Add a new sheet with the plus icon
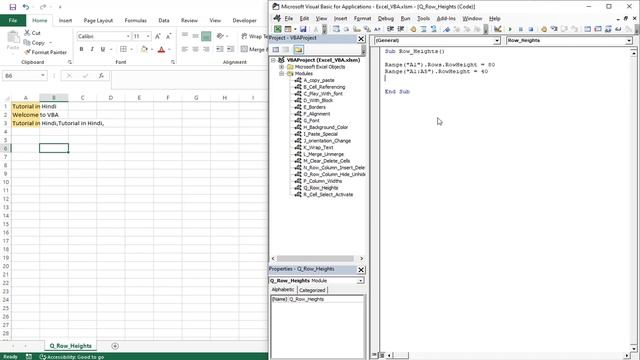Screen dimensions: 640x360 pos(115,346)
